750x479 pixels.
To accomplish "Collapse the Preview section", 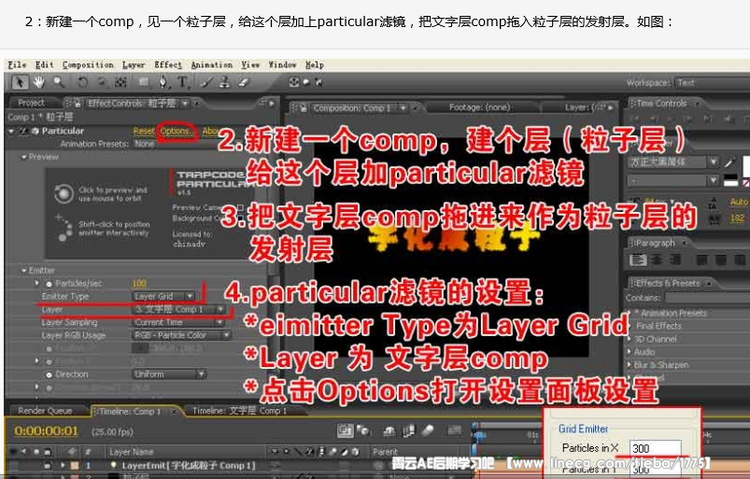I will [x=23, y=157].
